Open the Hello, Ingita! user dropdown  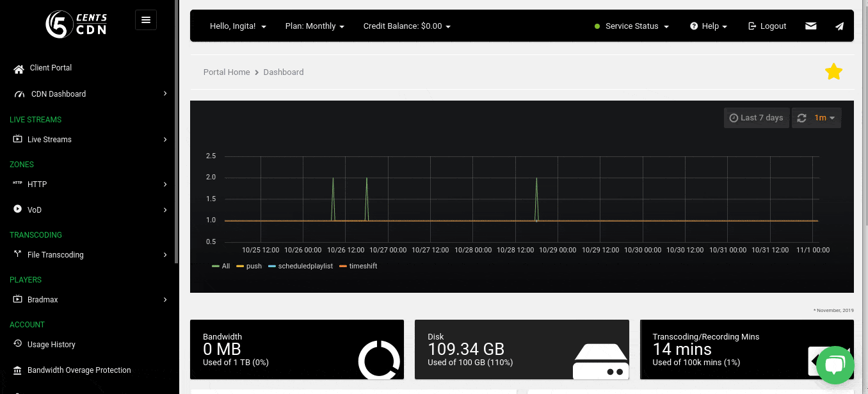tap(238, 26)
